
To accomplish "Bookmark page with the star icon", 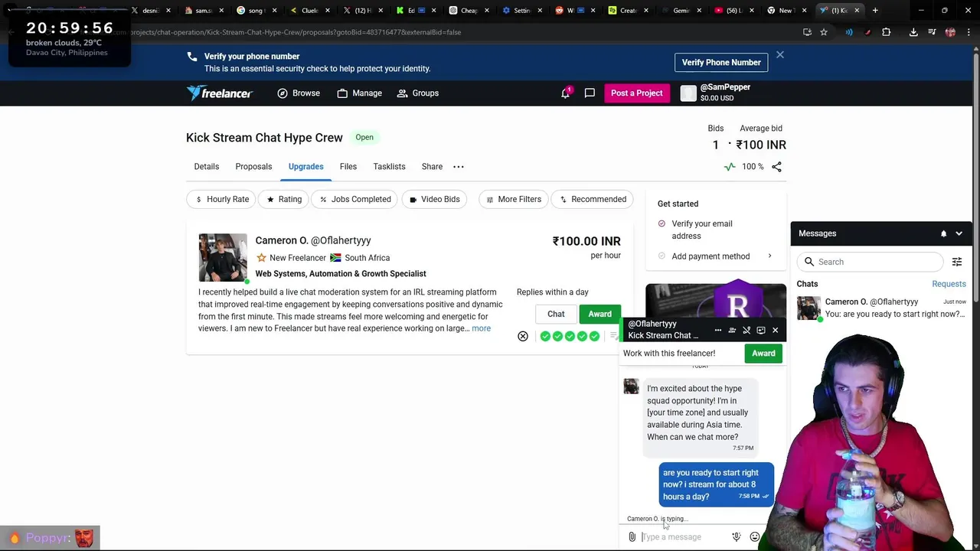I will coord(824,32).
